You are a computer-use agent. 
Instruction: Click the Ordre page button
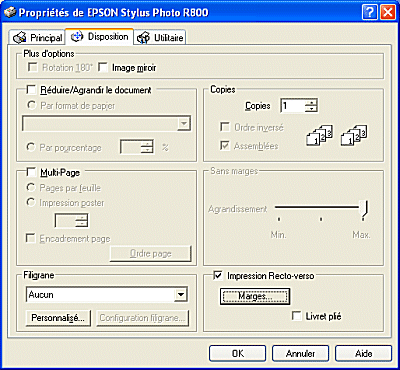pyautogui.click(x=151, y=254)
